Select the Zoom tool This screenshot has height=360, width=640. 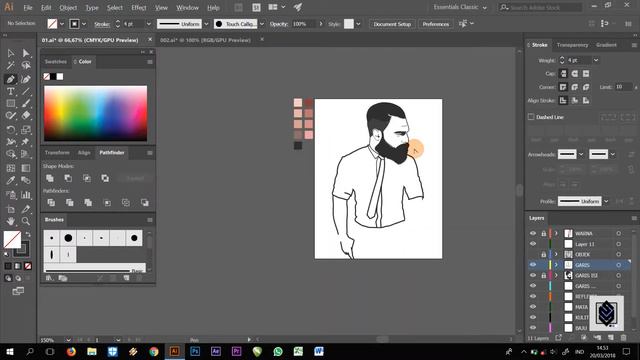tap(26, 221)
